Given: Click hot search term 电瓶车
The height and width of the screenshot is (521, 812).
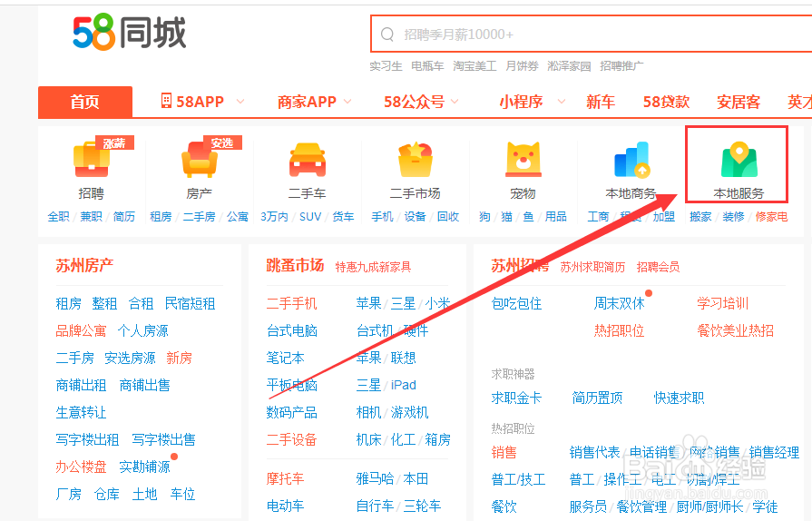Looking at the screenshot, I should coord(427,66).
